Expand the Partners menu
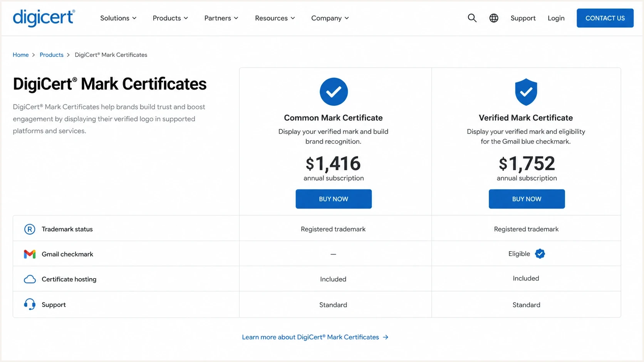The image size is (644, 362). pos(221,18)
